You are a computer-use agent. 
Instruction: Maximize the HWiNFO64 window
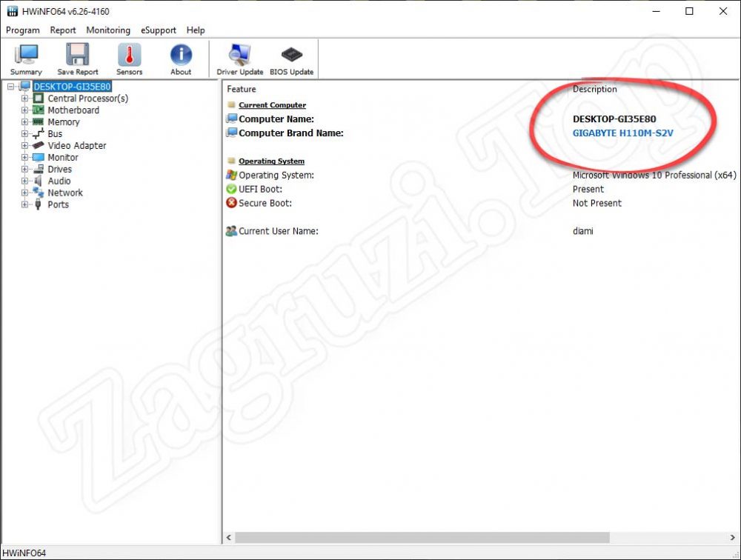point(689,11)
